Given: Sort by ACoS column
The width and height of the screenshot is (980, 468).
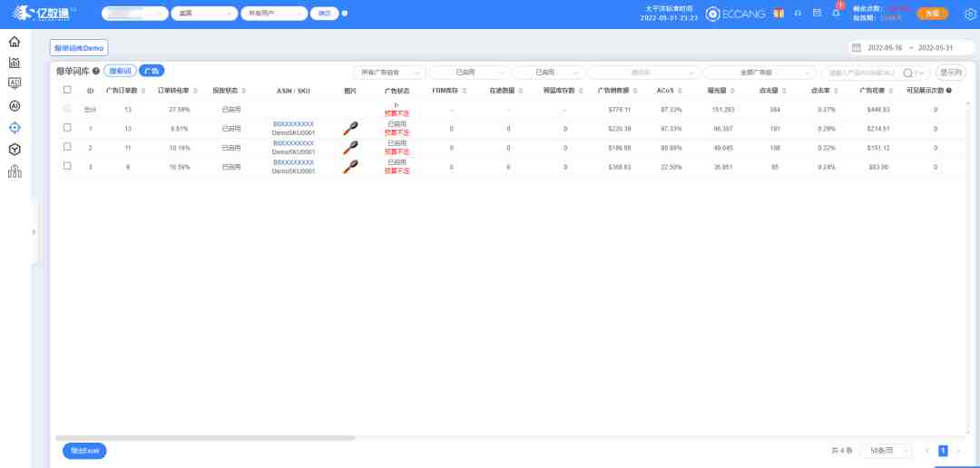Looking at the screenshot, I should point(680,91).
